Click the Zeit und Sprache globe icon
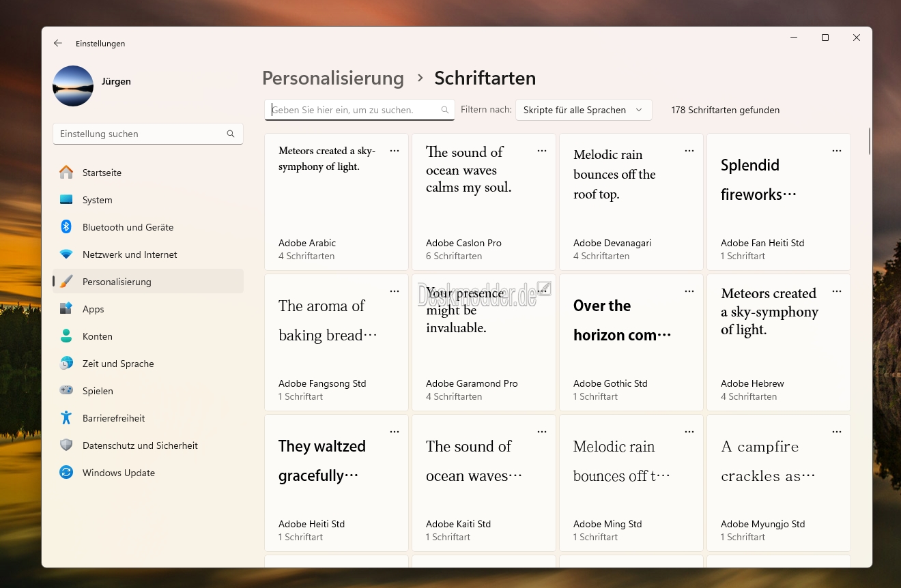The height and width of the screenshot is (588, 901). click(x=66, y=364)
